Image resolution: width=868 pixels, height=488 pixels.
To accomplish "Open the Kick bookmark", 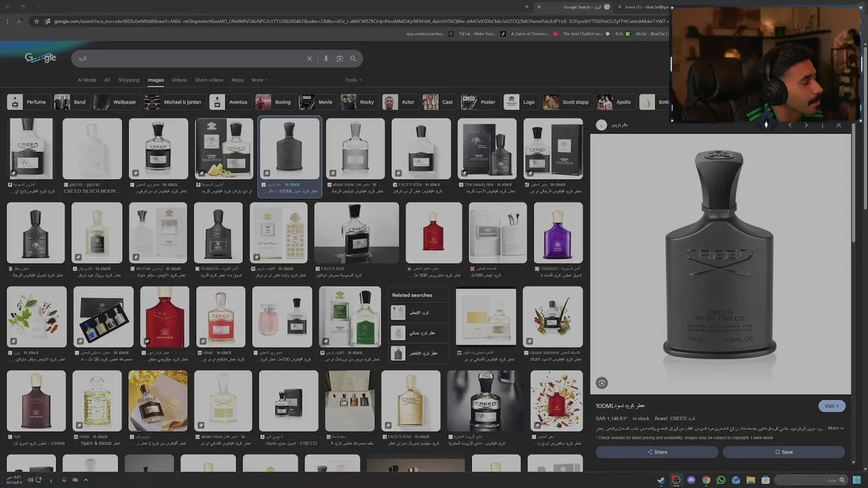I will point(623,34).
